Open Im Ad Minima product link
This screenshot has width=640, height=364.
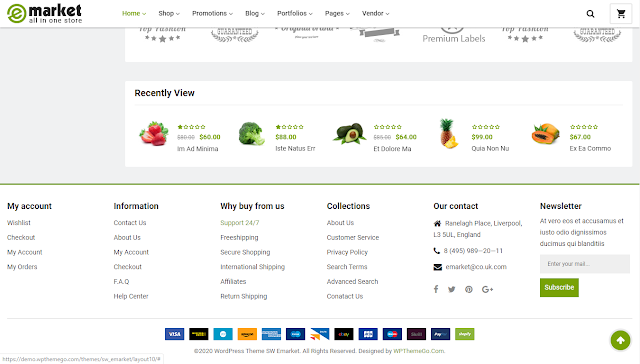(x=198, y=149)
